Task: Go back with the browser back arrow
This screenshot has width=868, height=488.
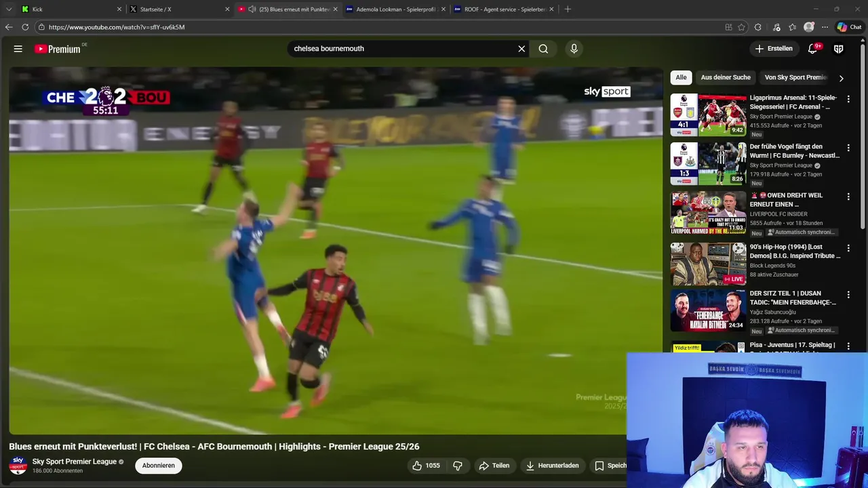Action: (9, 27)
